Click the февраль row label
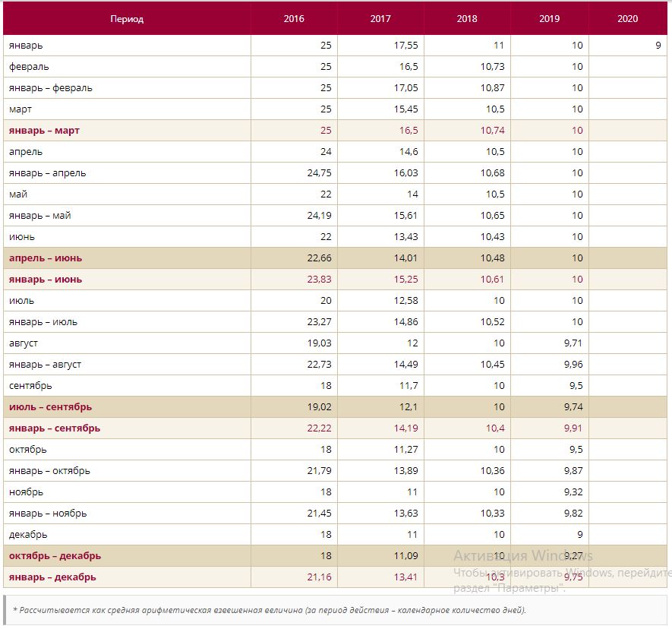The image size is (672, 629). (x=29, y=67)
